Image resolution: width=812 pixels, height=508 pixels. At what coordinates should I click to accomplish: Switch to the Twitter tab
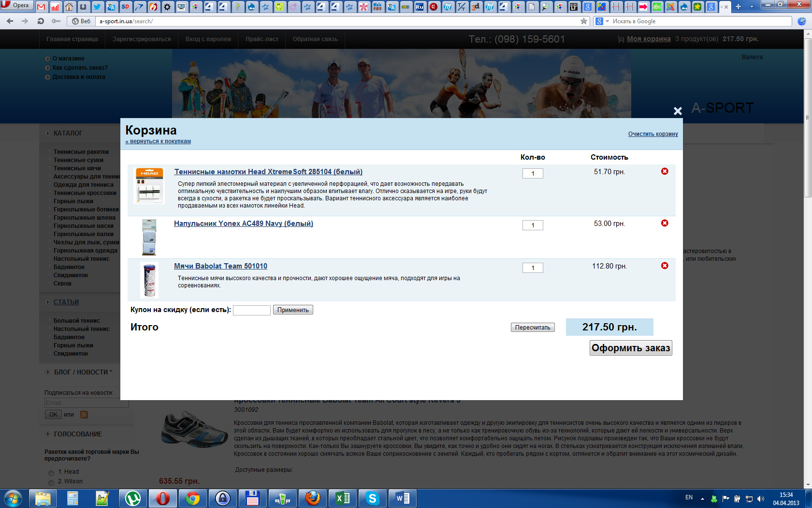coord(97,7)
